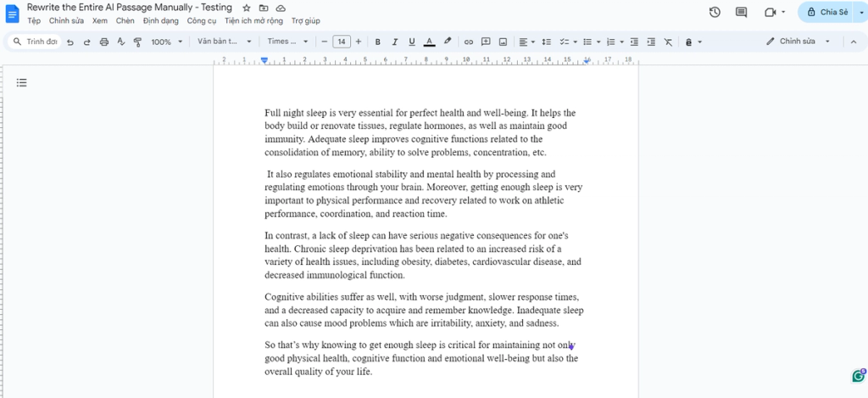868x398 pixels.
Task: Open the Xem menu
Action: (100, 21)
